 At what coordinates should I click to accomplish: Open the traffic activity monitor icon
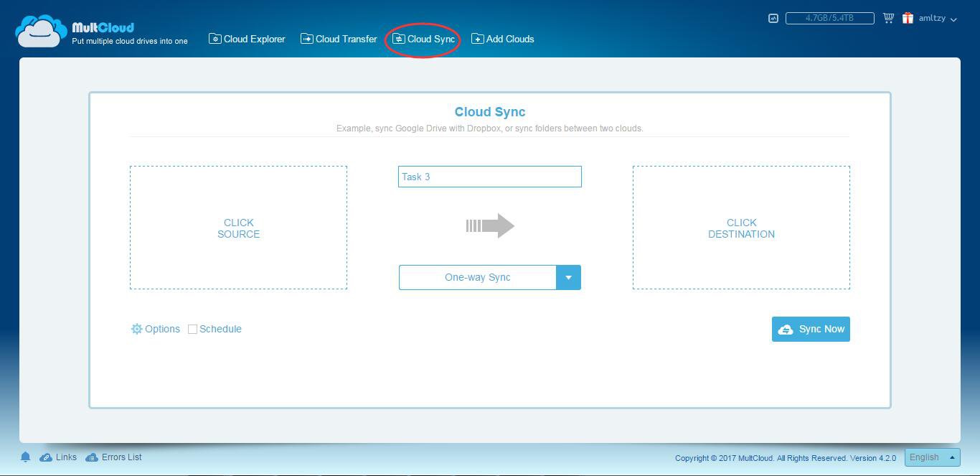tap(773, 19)
